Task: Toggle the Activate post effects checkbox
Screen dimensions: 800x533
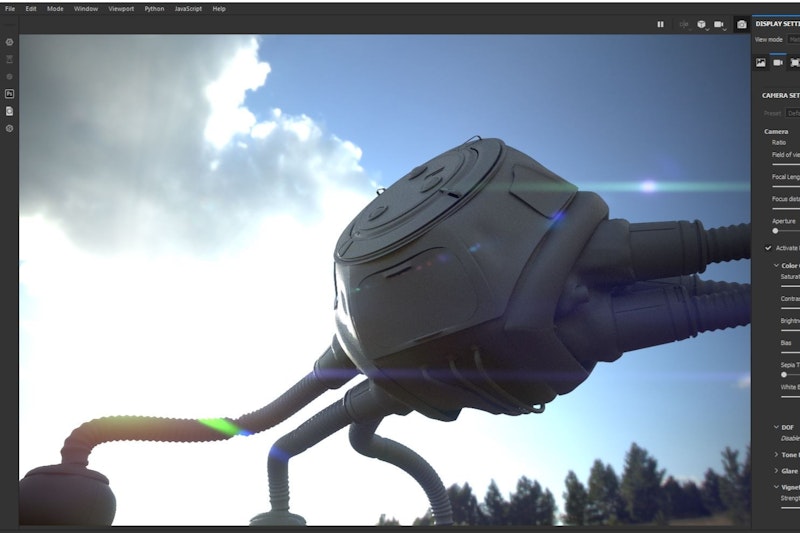Action: (768, 247)
